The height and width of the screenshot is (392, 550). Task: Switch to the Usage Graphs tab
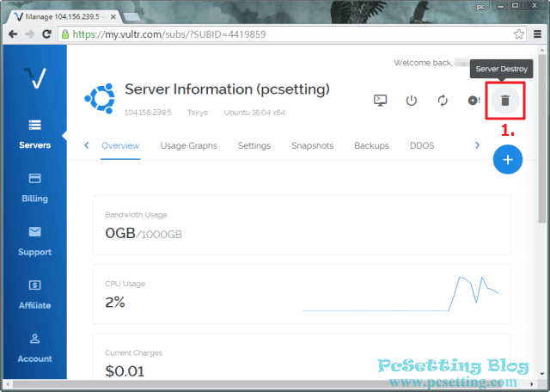coord(189,145)
